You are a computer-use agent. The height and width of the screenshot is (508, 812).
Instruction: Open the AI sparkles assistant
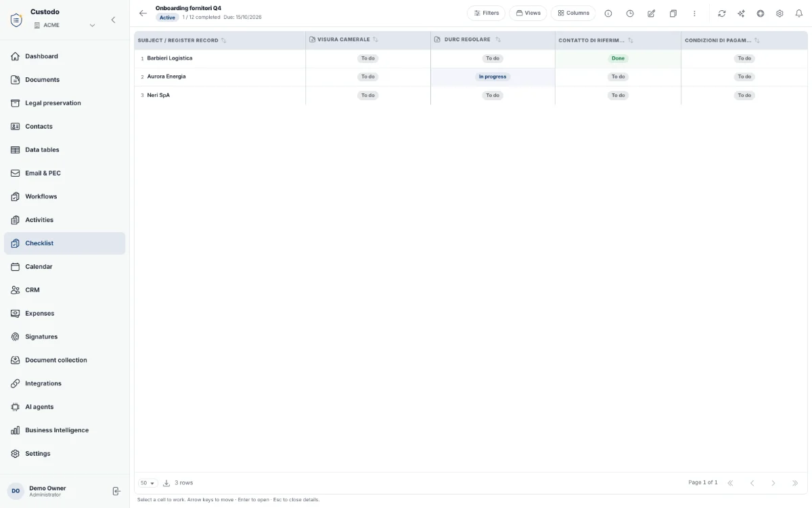(741, 14)
